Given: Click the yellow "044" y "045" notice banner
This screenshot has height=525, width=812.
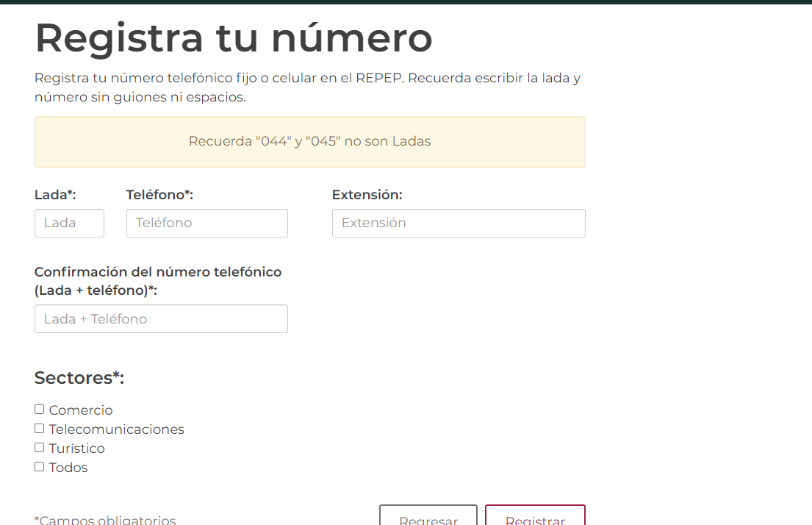Looking at the screenshot, I should click(309, 142).
